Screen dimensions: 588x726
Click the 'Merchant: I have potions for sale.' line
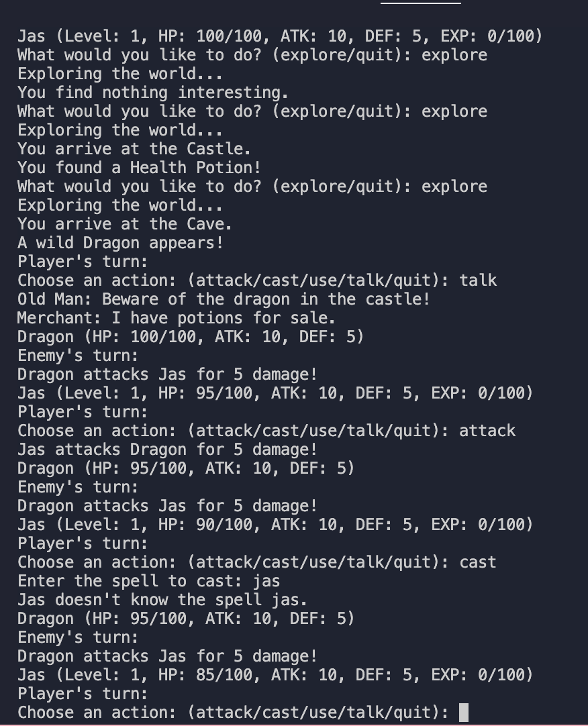pos(177,318)
